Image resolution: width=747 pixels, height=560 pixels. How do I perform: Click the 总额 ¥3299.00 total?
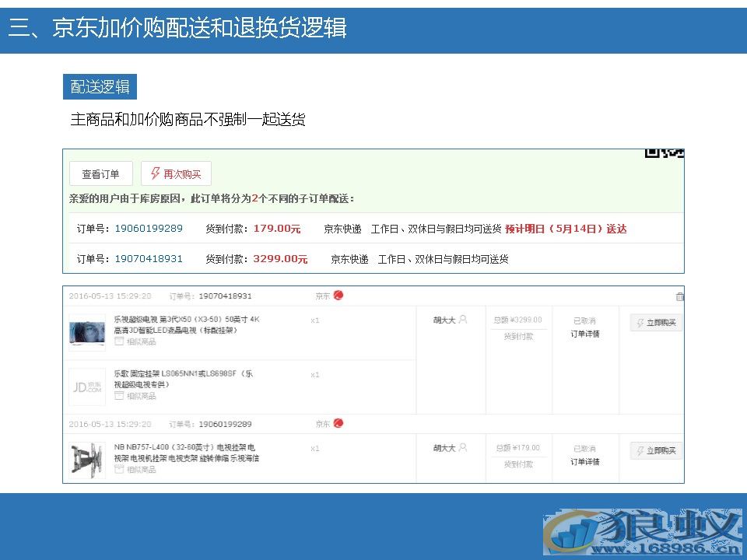[x=518, y=320]
